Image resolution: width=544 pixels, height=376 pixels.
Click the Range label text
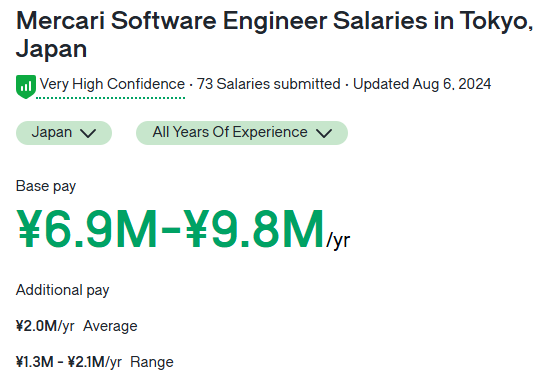tap(152, 362)
